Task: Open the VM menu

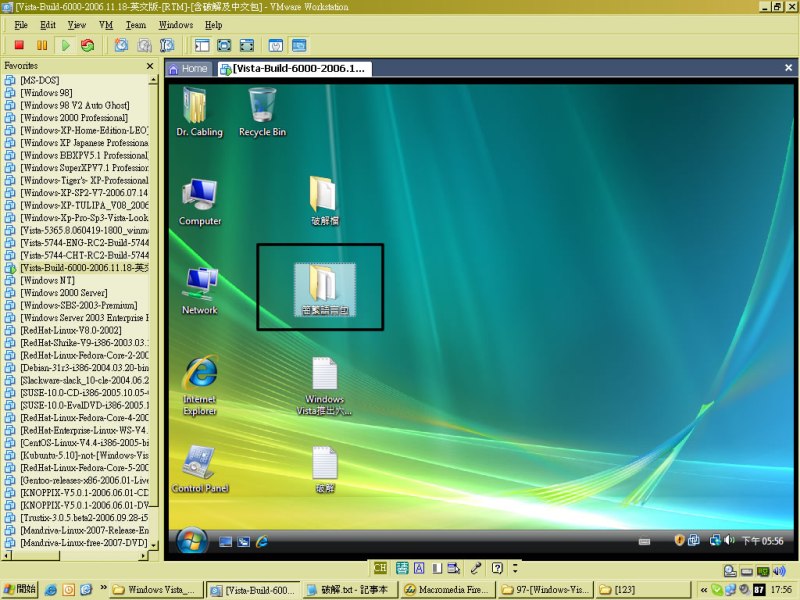Action: 106,24
